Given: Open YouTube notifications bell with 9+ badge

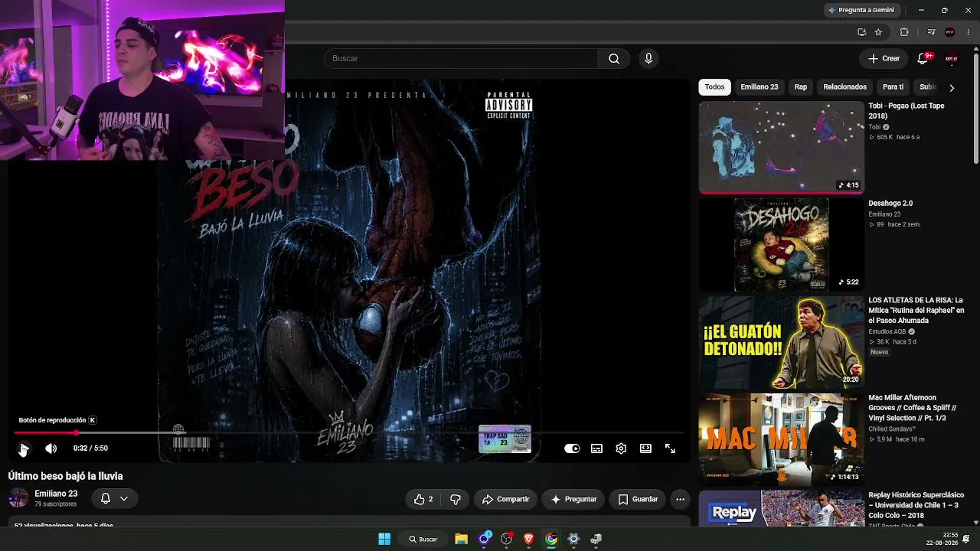Looking at the screenshot, I should click(x=923, y=58).
